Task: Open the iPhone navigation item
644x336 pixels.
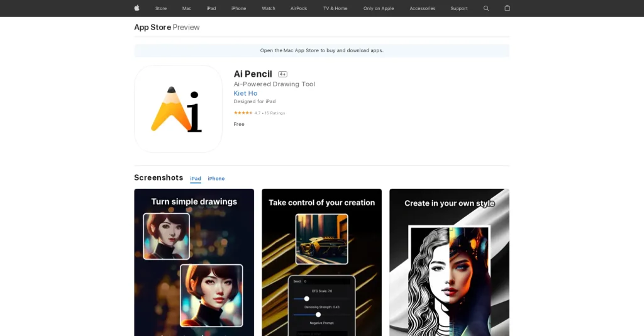Action: (238, 8)
